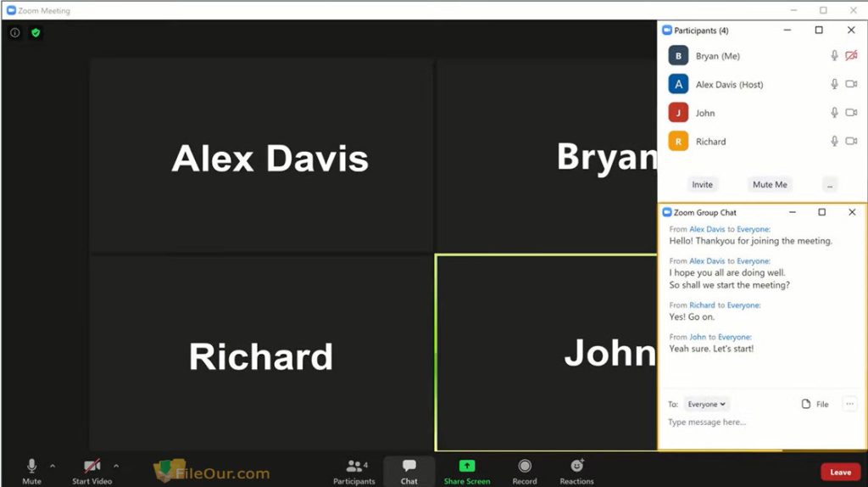Screen dimensions: 868x487
Task: Open the Reactions emoji icon
Action: pos(577,466)
